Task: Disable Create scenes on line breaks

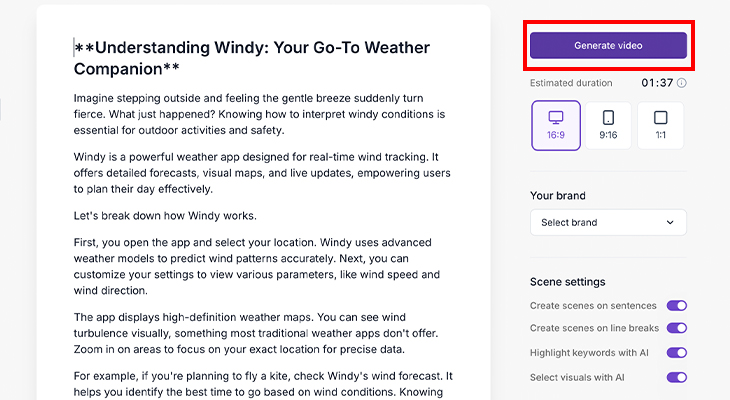Action: (676, 328)
